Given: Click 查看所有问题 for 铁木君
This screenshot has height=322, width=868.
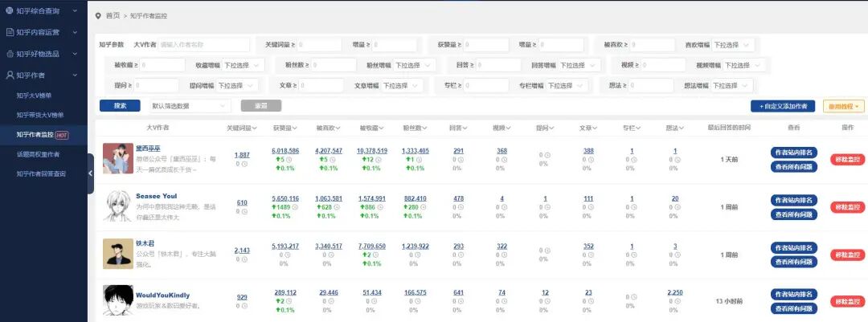Looking at the screenshot, I should coord(794,261).
